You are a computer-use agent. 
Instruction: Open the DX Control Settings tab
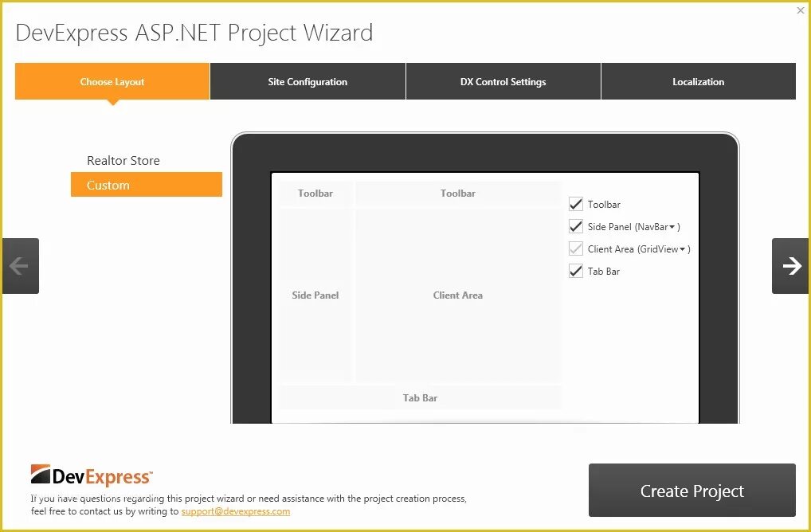pyautogui.click(x=503, y=81)
